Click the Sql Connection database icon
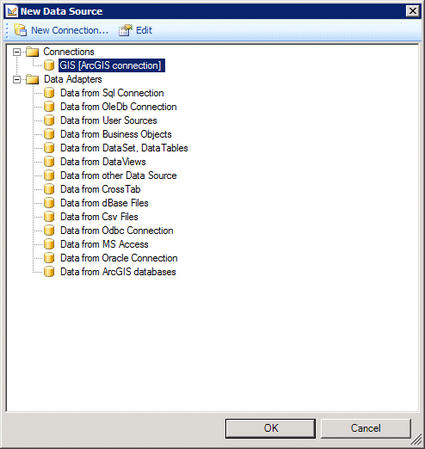The width and height of the screenshot is (425, 449). point(49,93)
